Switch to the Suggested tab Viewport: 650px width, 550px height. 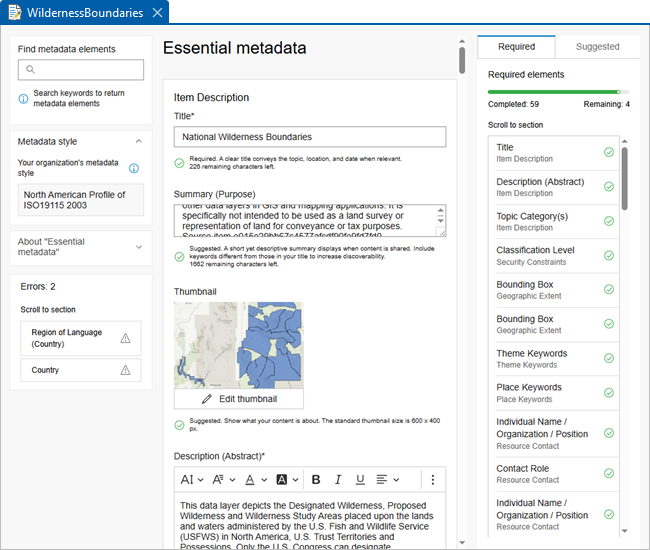click(x=597, y=46)
